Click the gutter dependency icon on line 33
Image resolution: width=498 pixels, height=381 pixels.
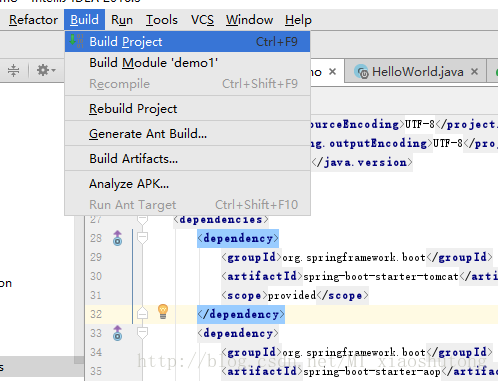(x=117, y=333)
